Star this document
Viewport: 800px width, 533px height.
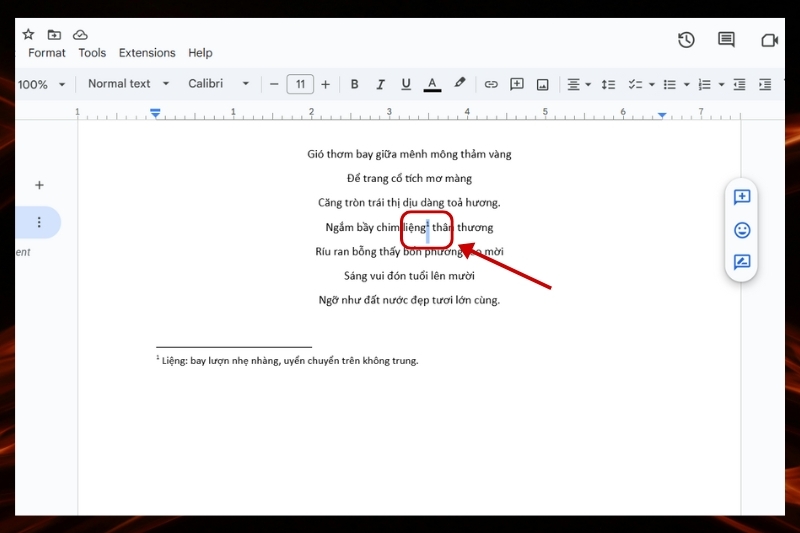(28, 34)
